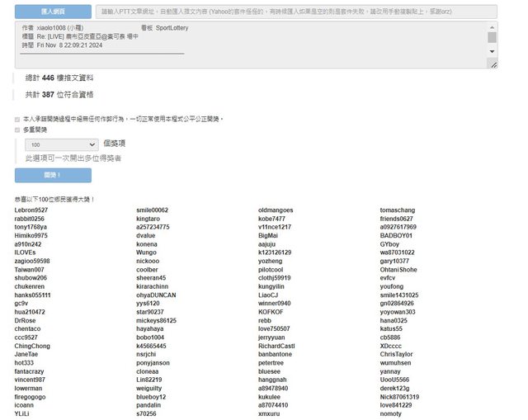The width and height of the screenshot is (528, 420).
Task: Click winner name tomaschang
Action: pyautogui.click(x=398, y=210)
